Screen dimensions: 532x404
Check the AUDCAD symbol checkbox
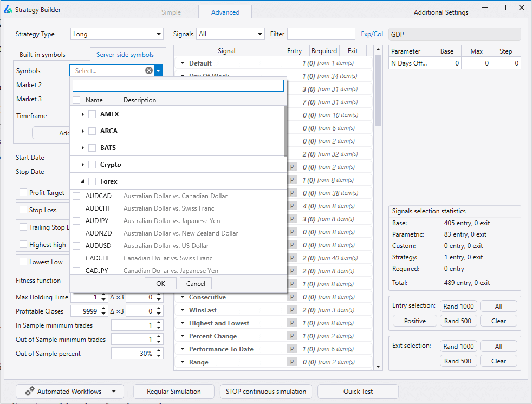(76, 196)
